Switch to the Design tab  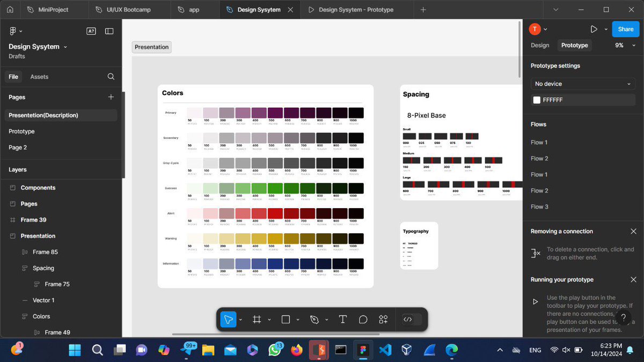pos(540,46)
